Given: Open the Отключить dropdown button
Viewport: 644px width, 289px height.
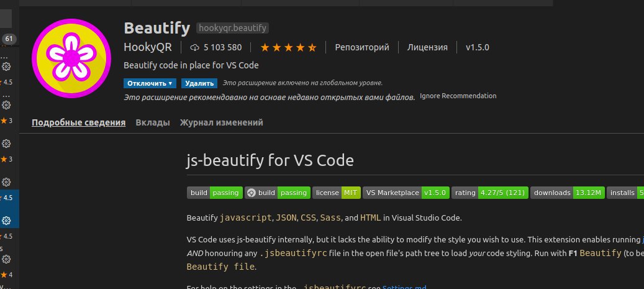Looking at the screenshot, I should tap(150, 83).
